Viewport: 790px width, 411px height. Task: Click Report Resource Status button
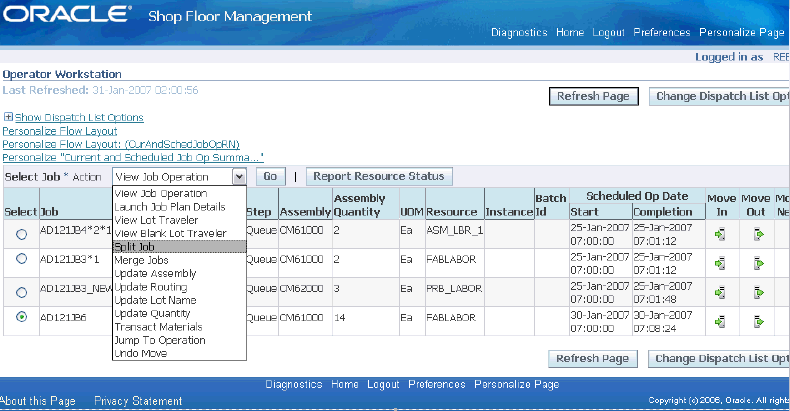(x=379, y=176)
